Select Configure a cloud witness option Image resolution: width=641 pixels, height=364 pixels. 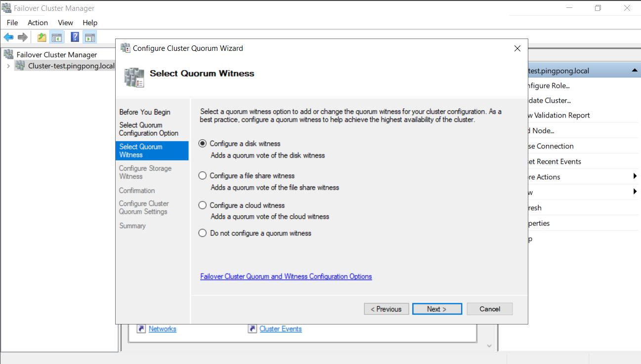[202, 205]
